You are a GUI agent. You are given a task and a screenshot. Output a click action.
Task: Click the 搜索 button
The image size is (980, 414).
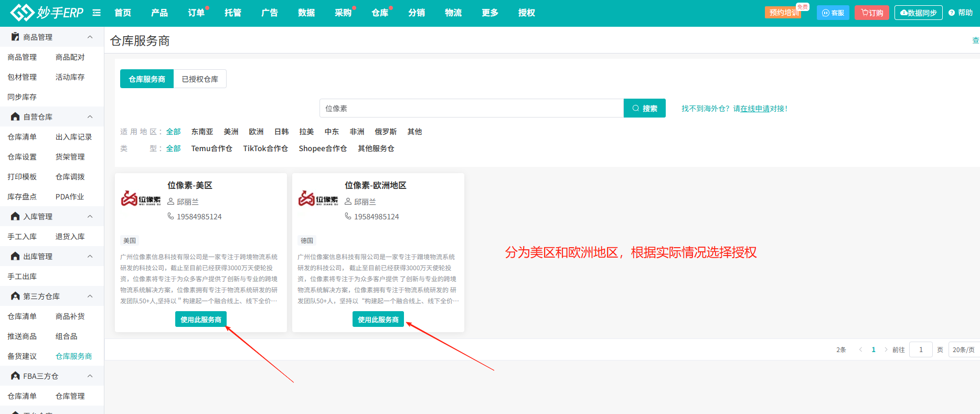(x=645, y=108)
